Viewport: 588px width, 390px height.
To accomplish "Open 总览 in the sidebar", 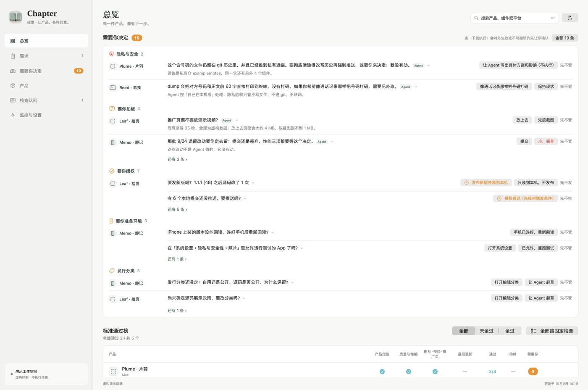I will click(46, 41).
